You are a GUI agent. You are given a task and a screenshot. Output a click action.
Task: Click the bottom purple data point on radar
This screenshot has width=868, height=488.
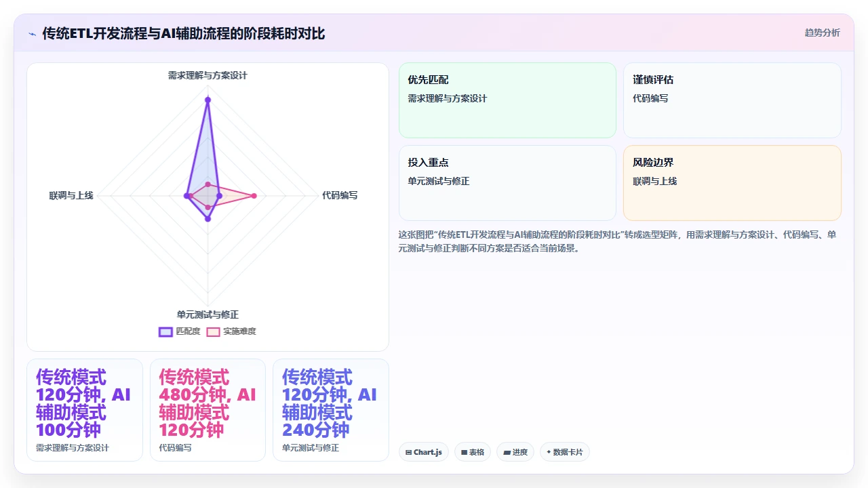208,219
